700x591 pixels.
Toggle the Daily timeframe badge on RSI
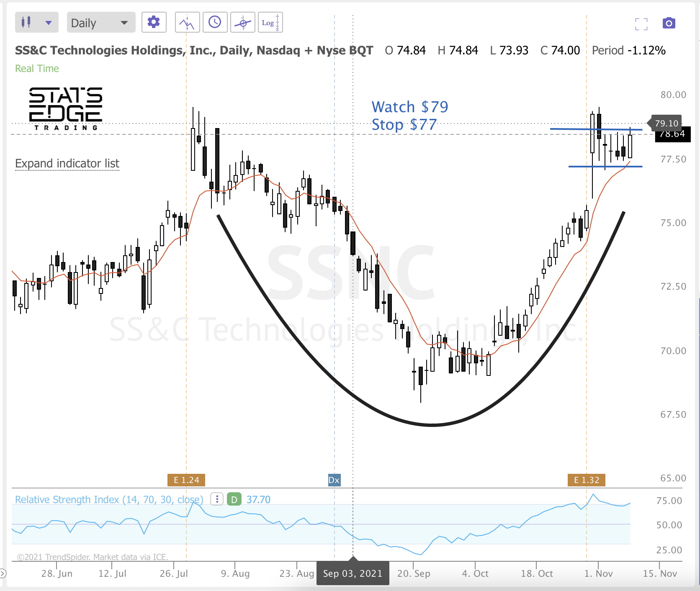tap(234, 499)
